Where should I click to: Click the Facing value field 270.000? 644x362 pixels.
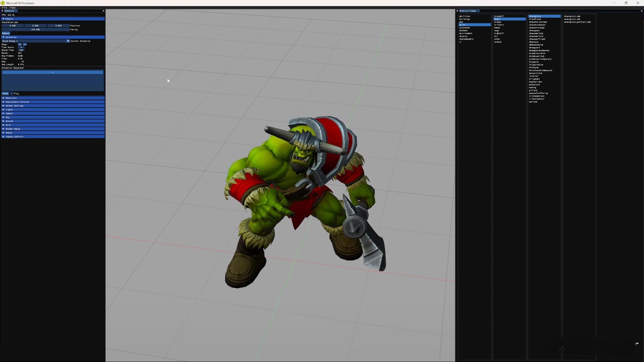(x=36, y=29)
